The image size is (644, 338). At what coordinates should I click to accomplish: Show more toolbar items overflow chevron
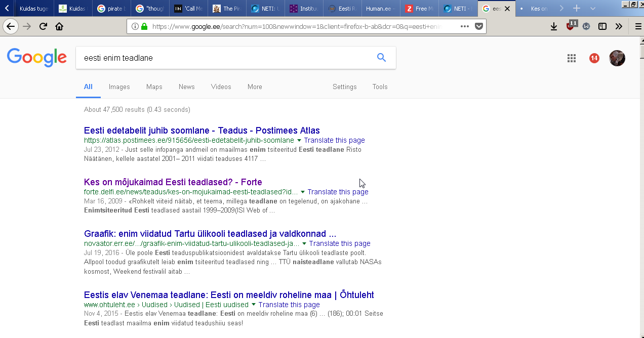(619, 26)
